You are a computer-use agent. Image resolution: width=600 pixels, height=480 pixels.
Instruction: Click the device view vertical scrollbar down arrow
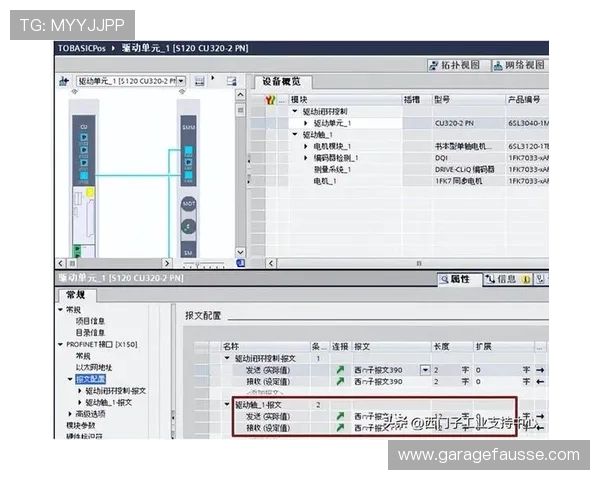point(240,252)
